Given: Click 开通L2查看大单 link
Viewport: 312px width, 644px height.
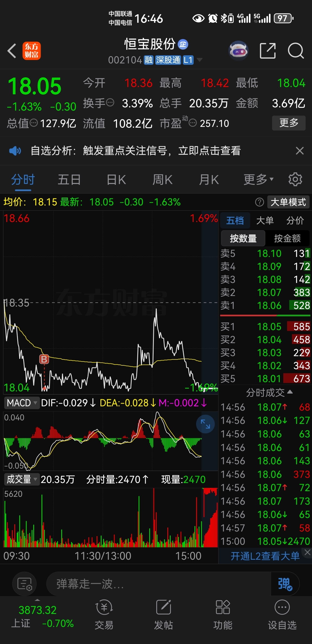Looking at the screenshot, I should pyautogui.click(x=265, y=556).
